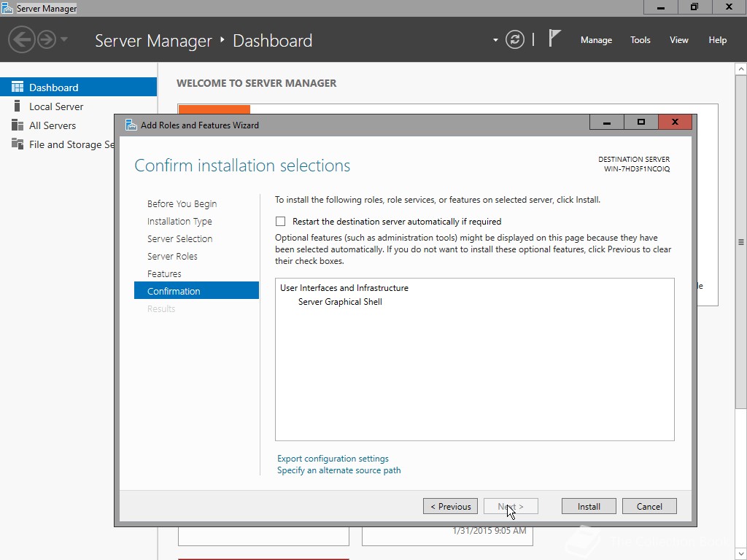
Task: Go to Before You Begin wizard step
Action: click(182, 204)
